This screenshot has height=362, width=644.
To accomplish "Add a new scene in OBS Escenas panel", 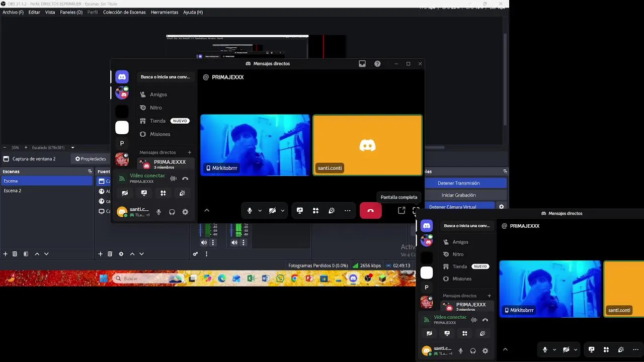I will (6, 254).
